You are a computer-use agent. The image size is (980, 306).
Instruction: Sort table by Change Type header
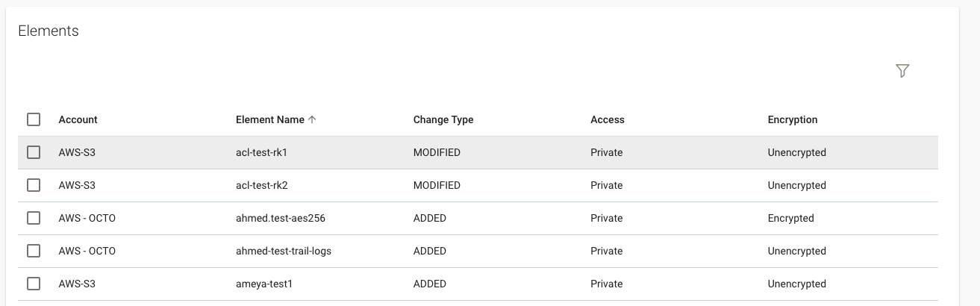(x=443, y=119)
